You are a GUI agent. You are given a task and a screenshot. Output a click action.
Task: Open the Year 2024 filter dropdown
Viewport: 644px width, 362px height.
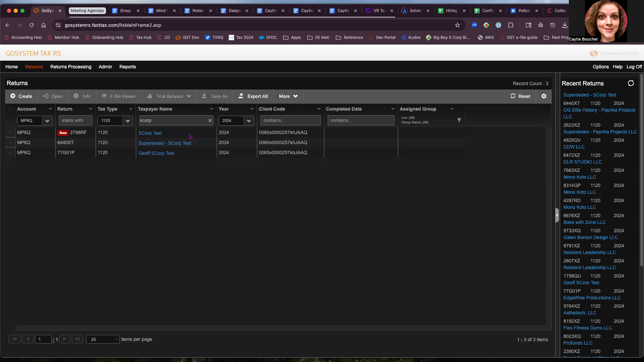(x=249, y=121)
